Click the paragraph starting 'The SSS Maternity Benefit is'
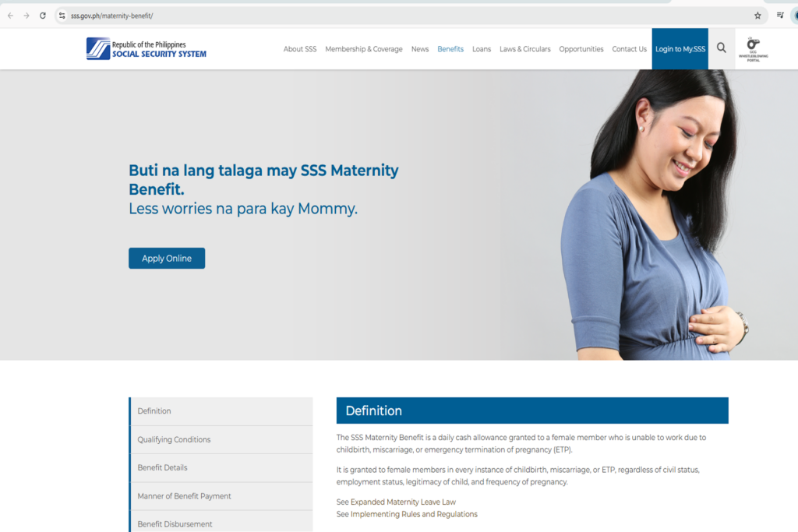Viewport: 798px width, 532px height. coord(521,443)
